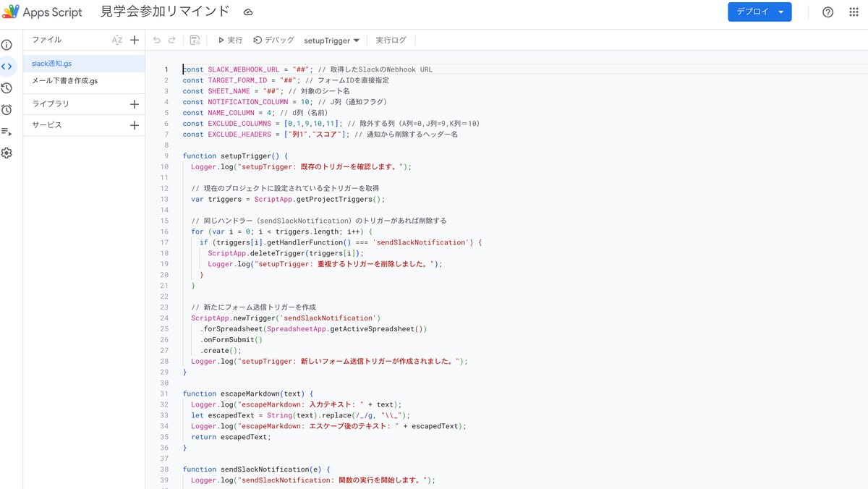The height and width of the screenshot is (489, 868).
Task: Click the .forSpreadsheet(SpreadsheetApp.getActiveSpreadsheet()) line
Action: (313, 329)
